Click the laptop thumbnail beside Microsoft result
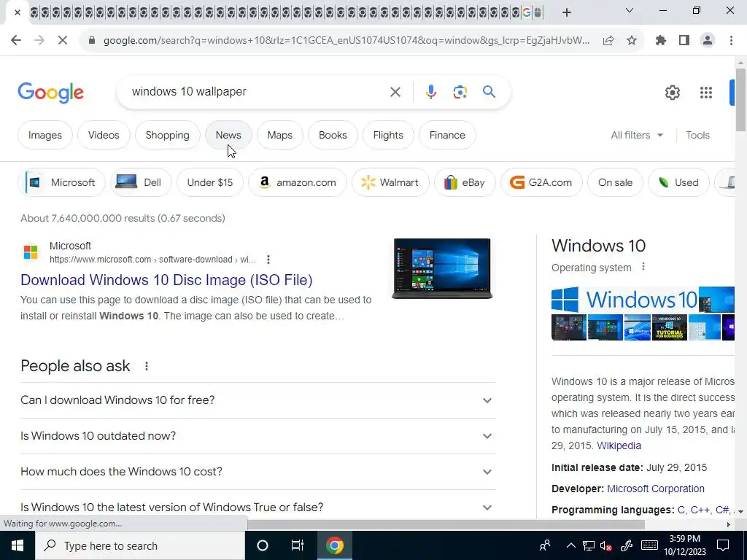747x560 pixels. [x=442, y=268]
